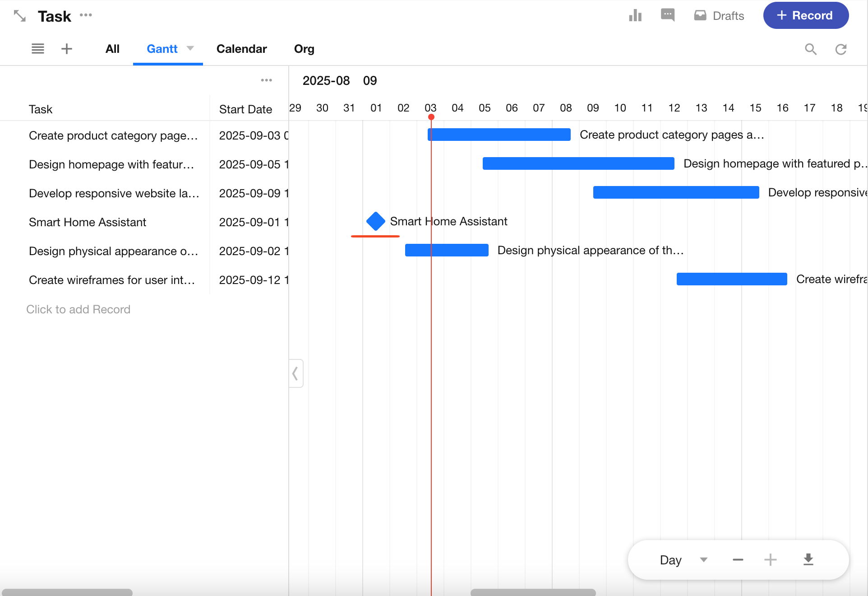Viewport: 868px width, 596px height.
Task: Refresh the view with reload icon
Action: (x=841, y=49)
